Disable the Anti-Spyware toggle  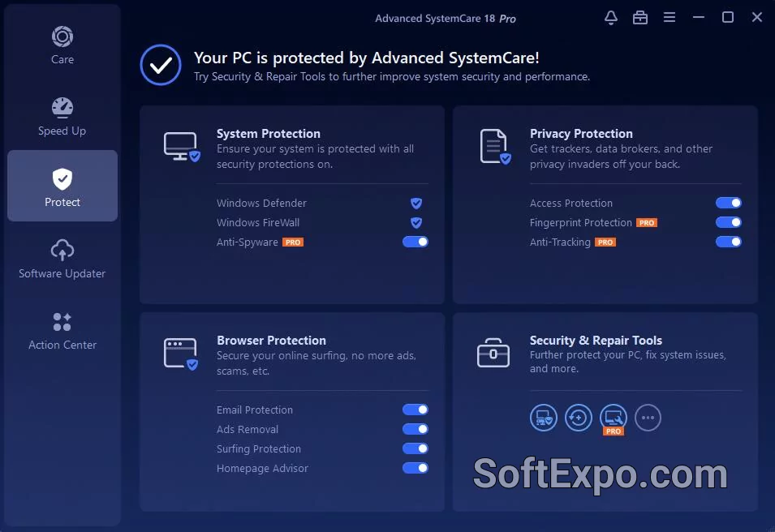415,242
